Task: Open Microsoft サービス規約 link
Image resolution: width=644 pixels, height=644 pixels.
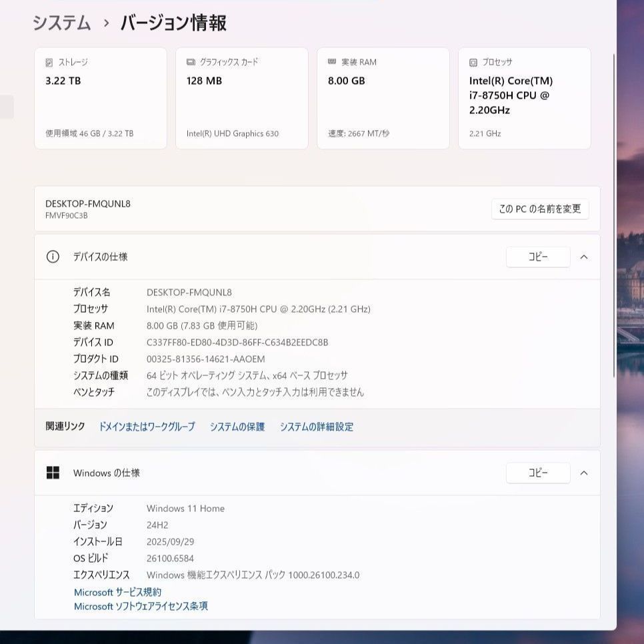Action: click(x=117, y=592)
